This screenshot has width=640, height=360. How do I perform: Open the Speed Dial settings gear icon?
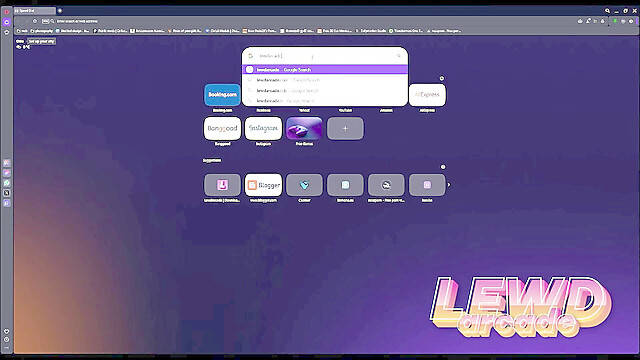tap(442, 78)
